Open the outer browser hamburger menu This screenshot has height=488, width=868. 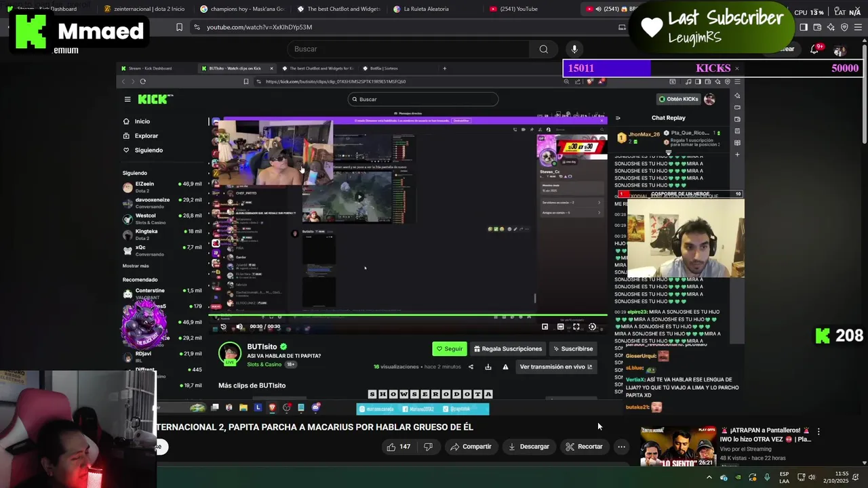coord(859,27)
